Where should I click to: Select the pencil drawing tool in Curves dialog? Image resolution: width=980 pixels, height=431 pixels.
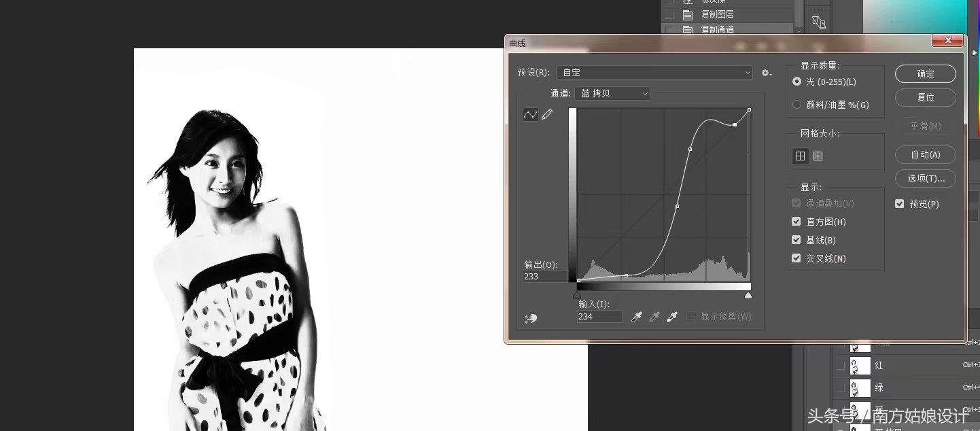pyautogui.click(x=547, y=114)
